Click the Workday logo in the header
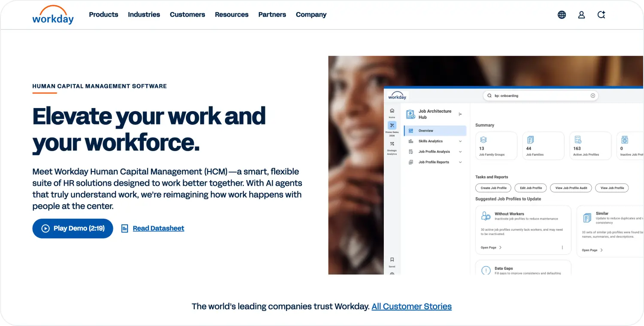The height and width of the screenshot is (326, 644). pyautogui.click(x=53, y=15)
